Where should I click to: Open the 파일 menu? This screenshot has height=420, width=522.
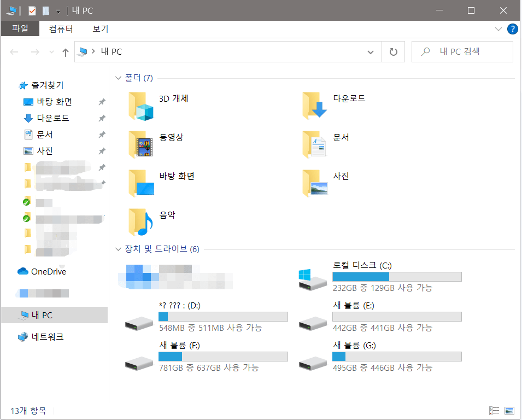click(x=20, y=29)
